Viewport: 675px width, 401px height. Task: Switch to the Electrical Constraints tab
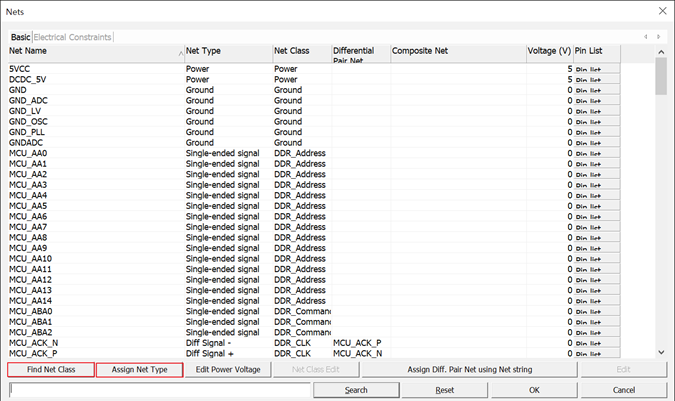pyautogui.click(x=73, y=37)
